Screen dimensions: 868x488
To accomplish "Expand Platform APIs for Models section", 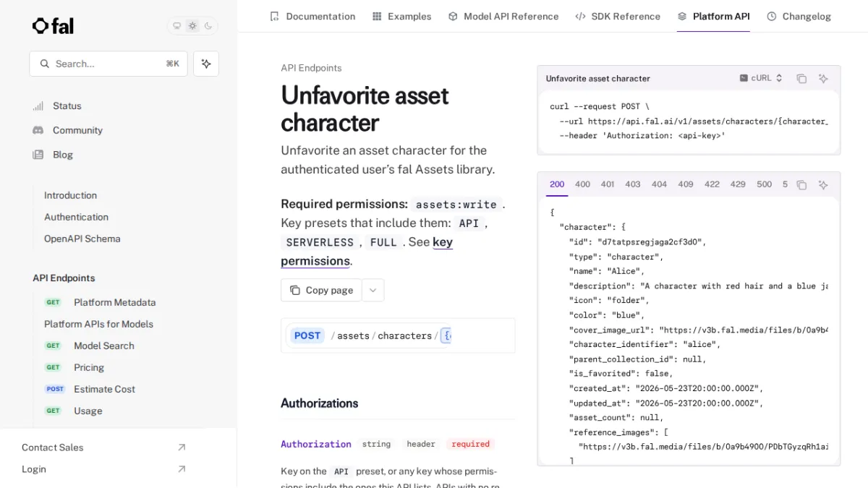I will [98, 324].
